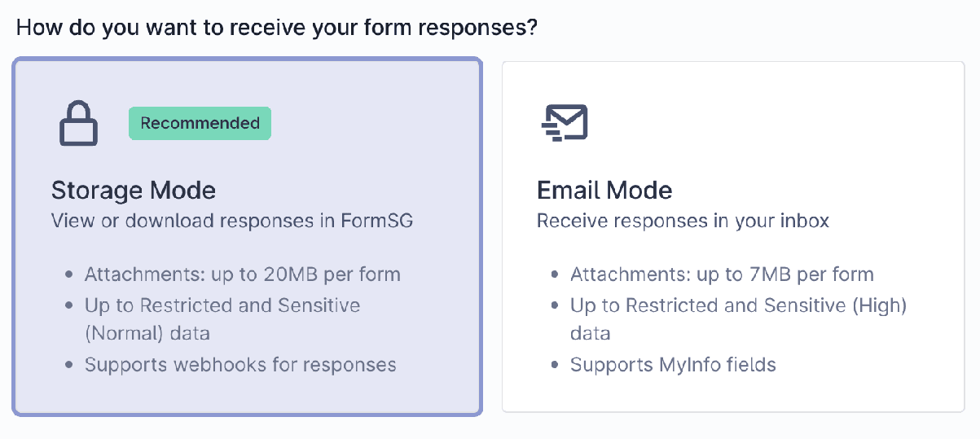Click the Storage Mode heading

134,191
